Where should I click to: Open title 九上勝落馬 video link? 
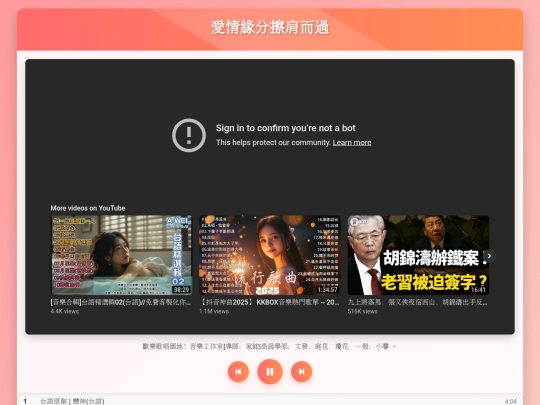(x=417, y=302)
